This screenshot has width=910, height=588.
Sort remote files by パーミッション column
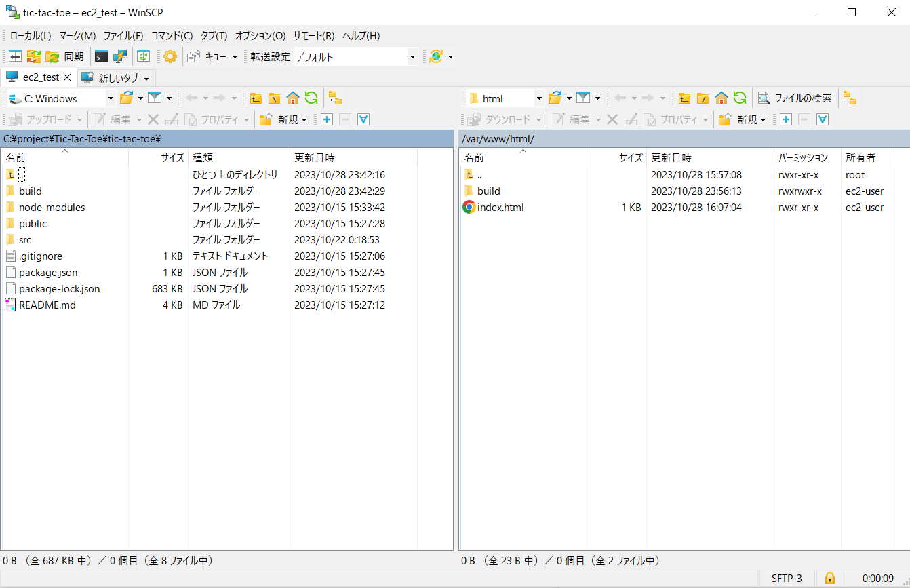coord(807,157)
